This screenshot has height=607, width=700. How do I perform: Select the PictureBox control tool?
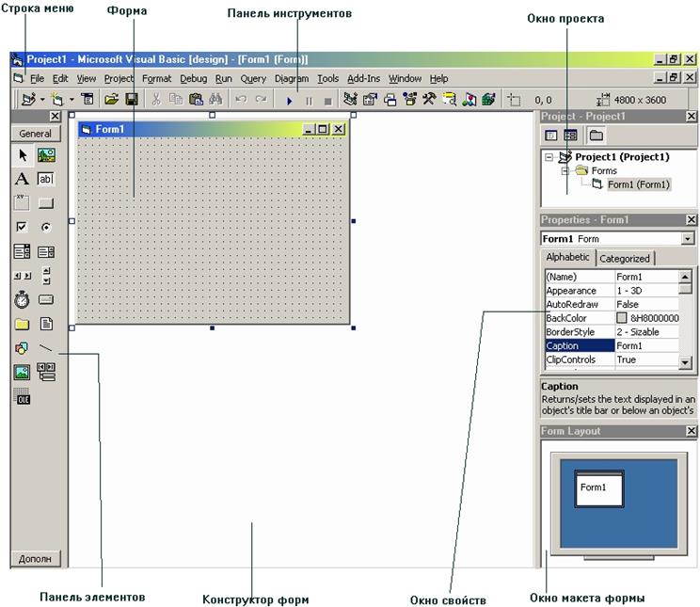[x=46, y=155]
